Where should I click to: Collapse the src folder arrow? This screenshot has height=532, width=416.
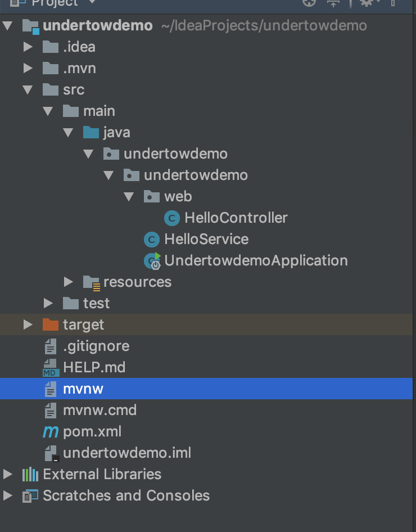tap(28, 90)
